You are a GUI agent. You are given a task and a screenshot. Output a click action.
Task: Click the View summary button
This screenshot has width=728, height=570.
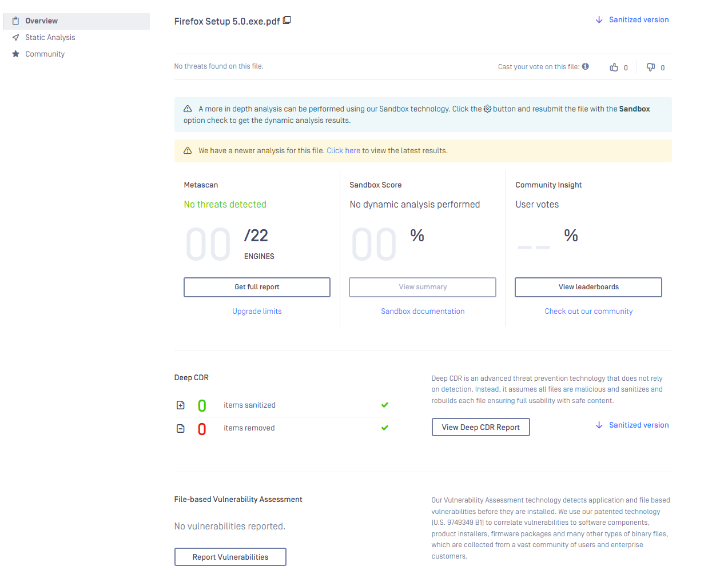pos(423,287)
